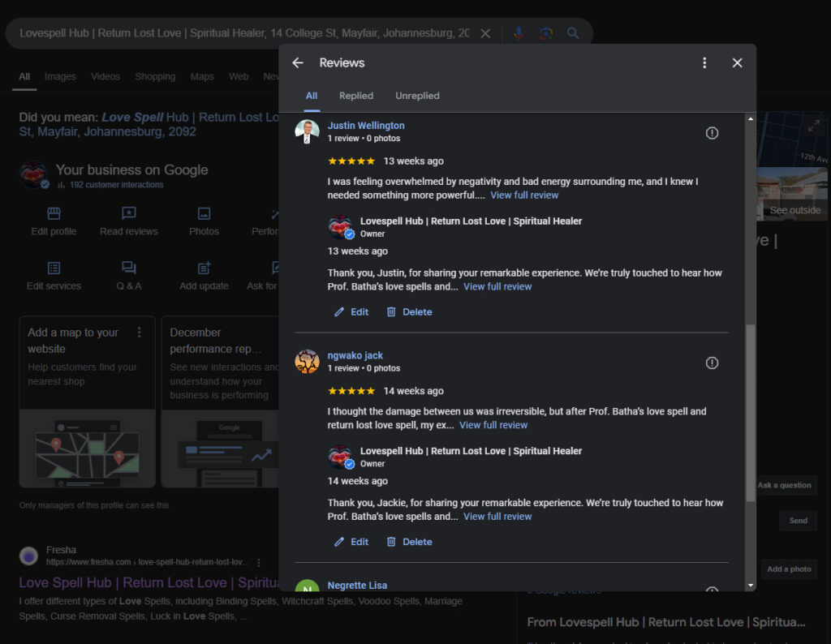Viewport: 831px width, 644px height.
Task: Switch to Videos search tab
Action: click(x=105, y=77)
